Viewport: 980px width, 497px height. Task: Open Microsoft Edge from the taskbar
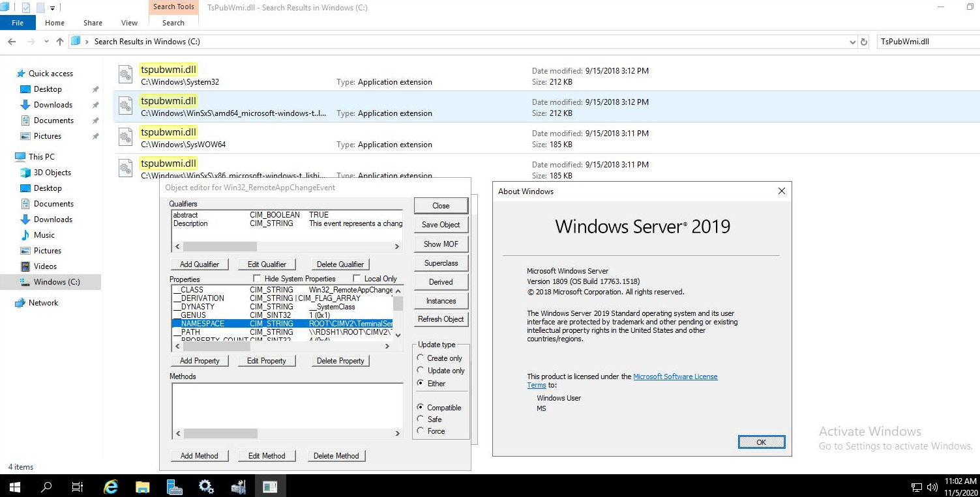click(x=111, y=487)
